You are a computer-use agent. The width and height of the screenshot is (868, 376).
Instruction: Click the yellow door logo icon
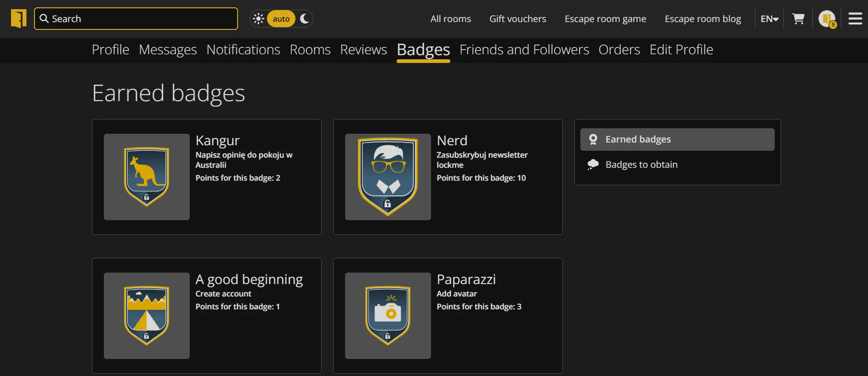18,19
